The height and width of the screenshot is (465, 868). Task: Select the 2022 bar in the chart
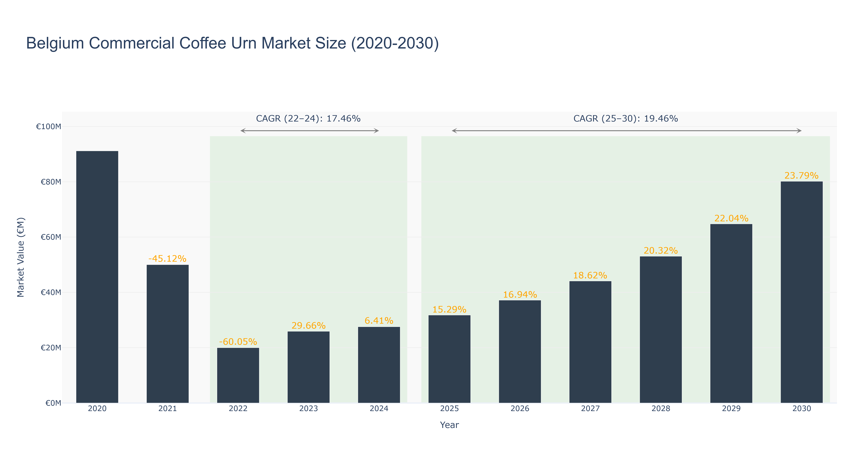238,375
